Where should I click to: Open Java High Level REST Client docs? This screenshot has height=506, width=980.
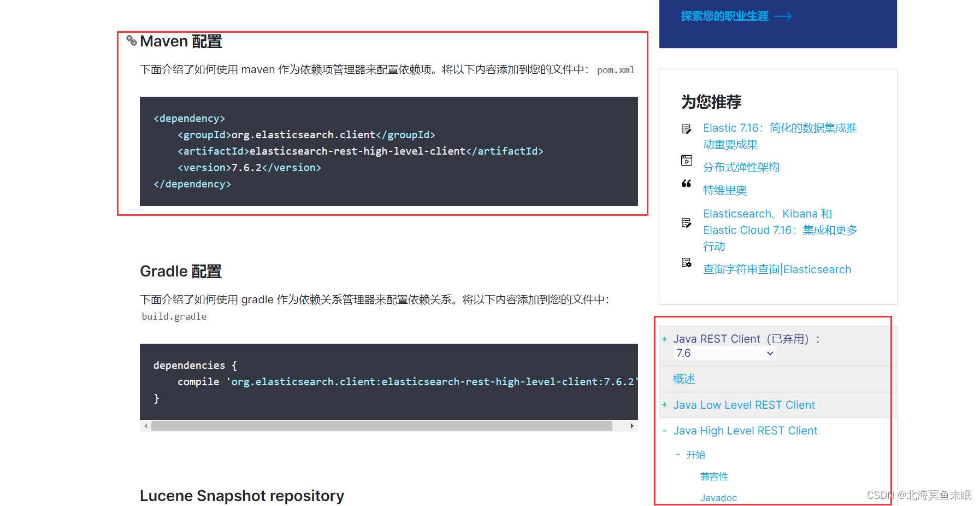[745, 431]
